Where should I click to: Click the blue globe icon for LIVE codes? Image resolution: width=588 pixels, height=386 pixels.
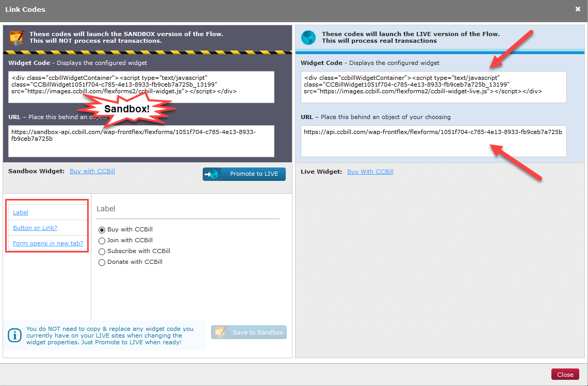pos(308,37)
